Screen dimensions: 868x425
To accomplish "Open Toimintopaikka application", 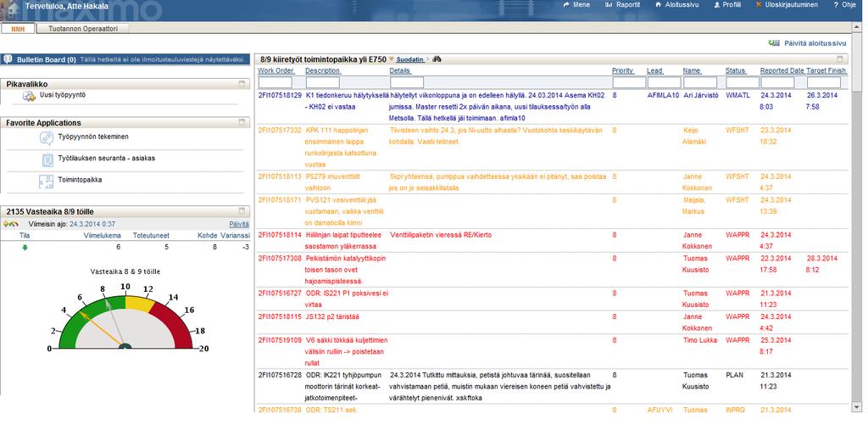I will pyautogui.click(x=80, y=180).
